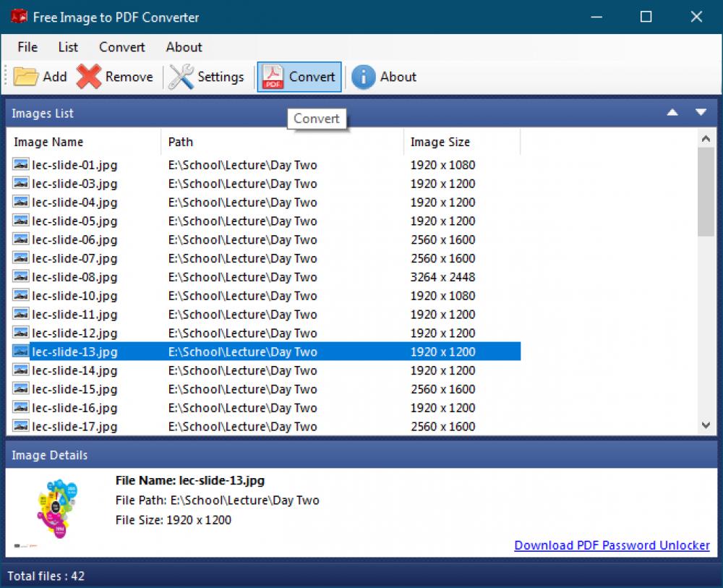
Task: Click the Image Size column header
Action: pos(440,142)
